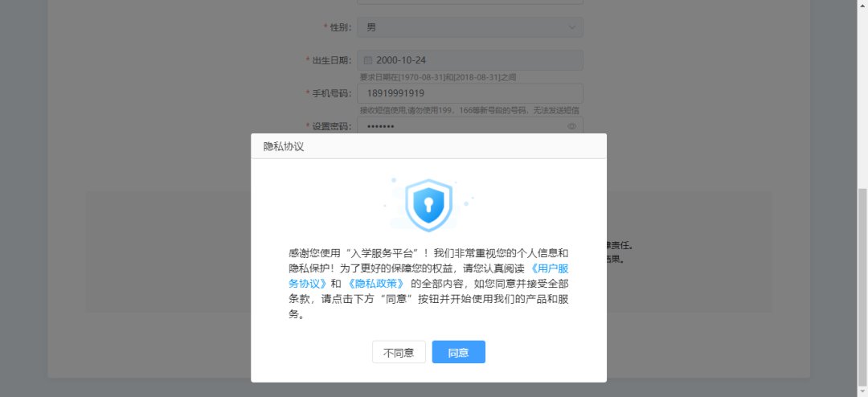Click the 同意 agree button

tap(458, 352)
